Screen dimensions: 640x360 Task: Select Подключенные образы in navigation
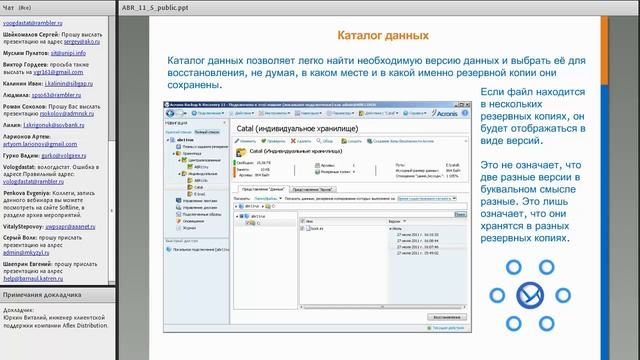pyautogui.click(x=199, y=214)
